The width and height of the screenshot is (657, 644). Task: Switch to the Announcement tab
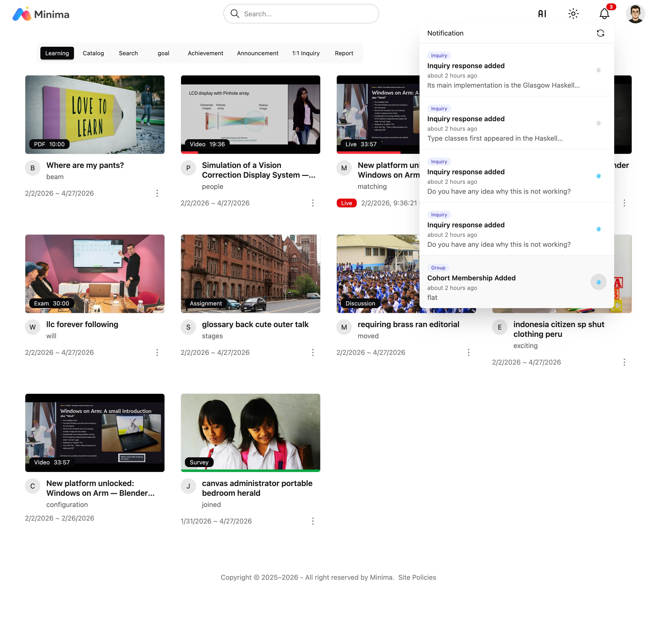pyautogui.click(x=257, y=53)
